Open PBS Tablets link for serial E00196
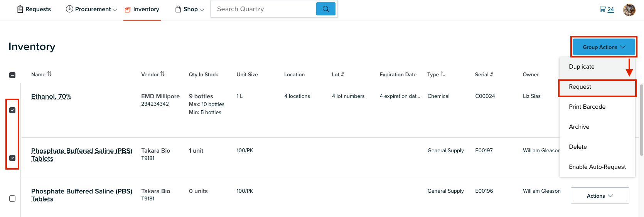Viewport: 644px width, 217px height. click(x=82, y=195)
